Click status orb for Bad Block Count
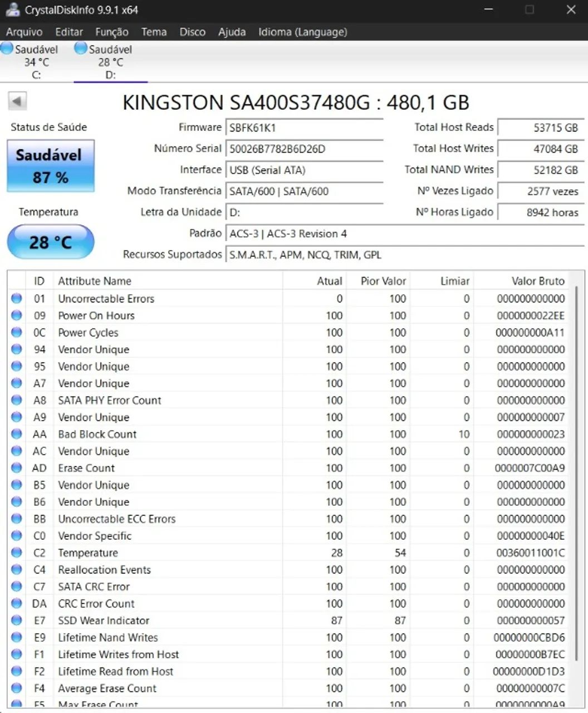The width and height of the screenshot is (588, 713). click(x=17, y=434)
